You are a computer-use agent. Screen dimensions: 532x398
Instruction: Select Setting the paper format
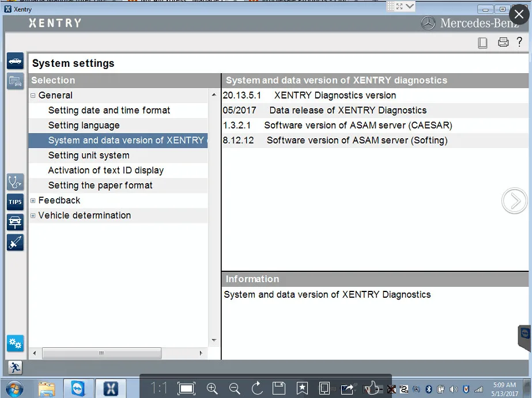[x=118, y=185]
